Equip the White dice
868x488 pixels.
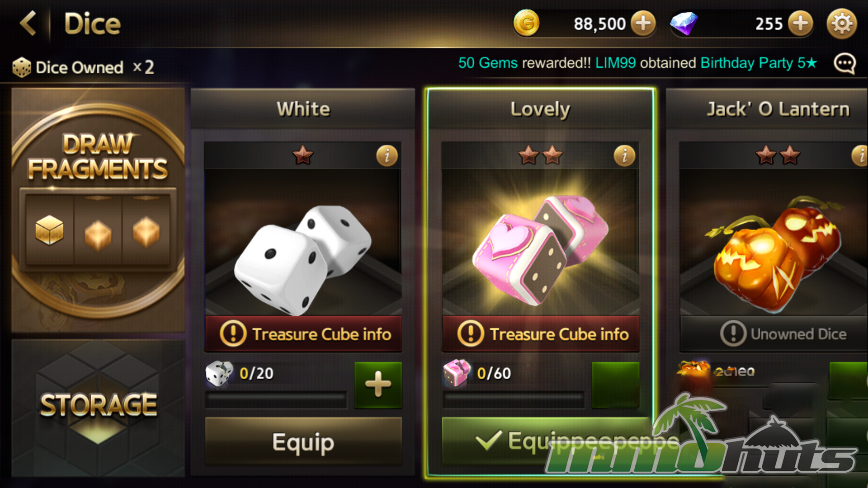click(x=303, y=441)
